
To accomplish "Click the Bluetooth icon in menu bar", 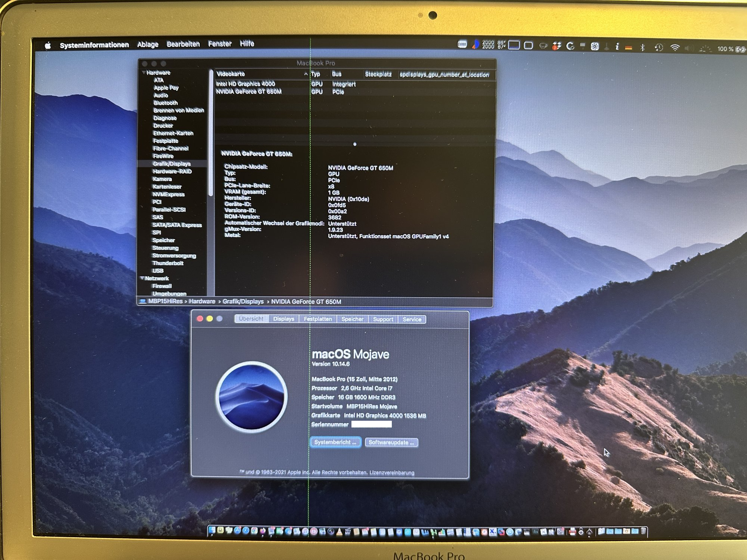I will [642, 47].
